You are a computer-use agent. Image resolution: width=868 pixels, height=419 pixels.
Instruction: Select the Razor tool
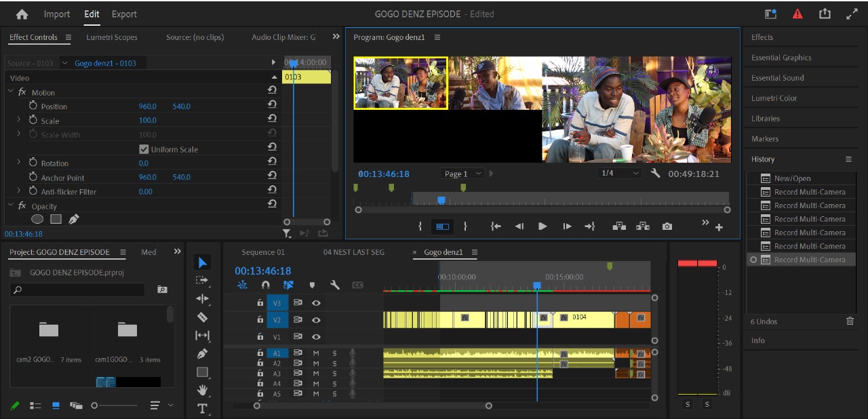201,316
